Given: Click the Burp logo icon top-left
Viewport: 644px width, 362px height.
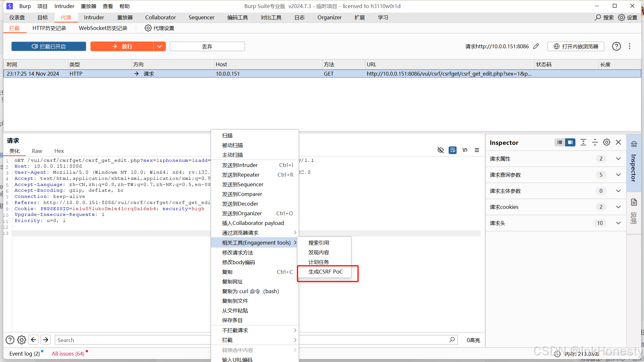Looking at the screenshot, I should [x=9, y=6].
